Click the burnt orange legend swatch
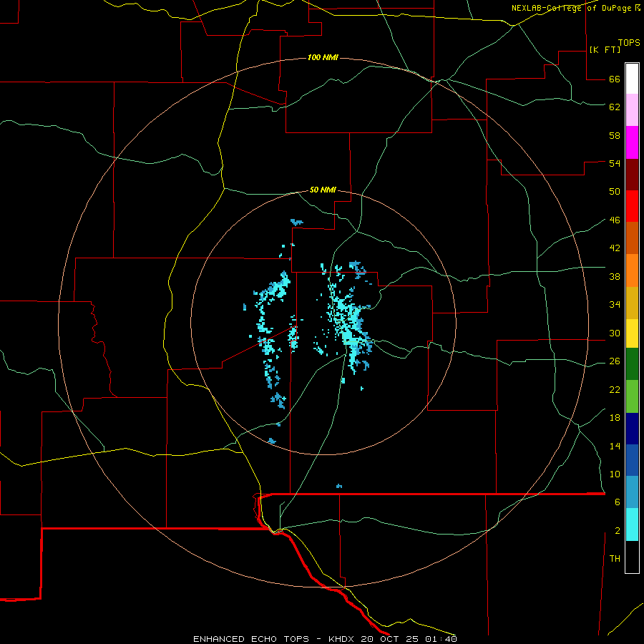 click(x=632, y=238)
